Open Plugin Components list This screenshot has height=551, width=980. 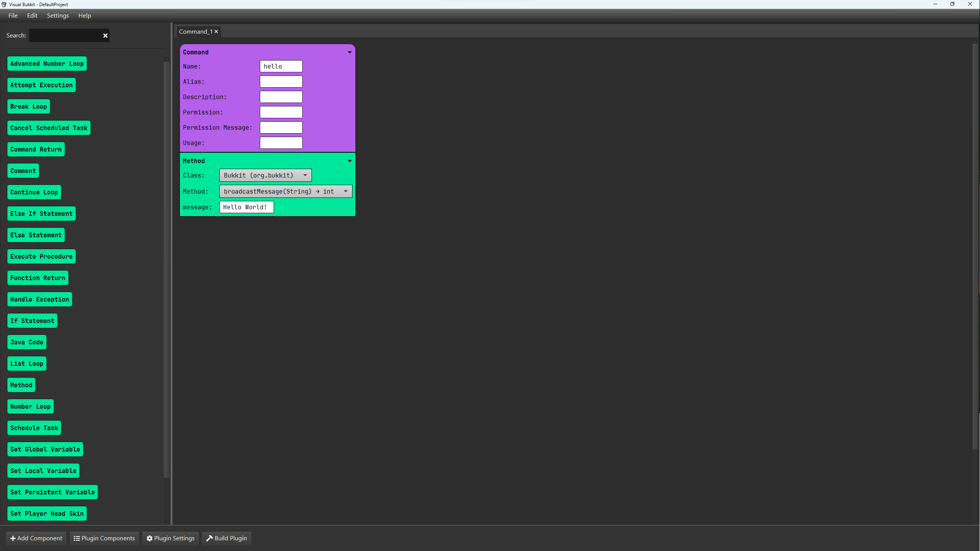click(104, 538)
